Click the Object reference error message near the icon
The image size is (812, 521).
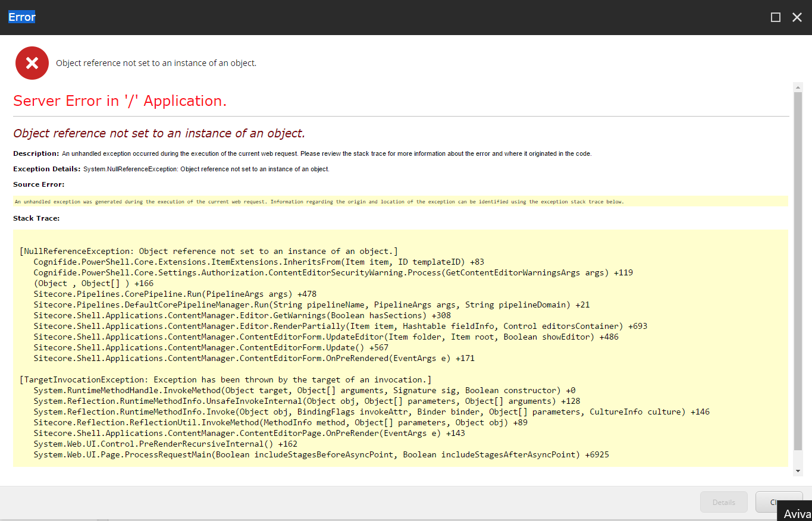tap(155, 62)
